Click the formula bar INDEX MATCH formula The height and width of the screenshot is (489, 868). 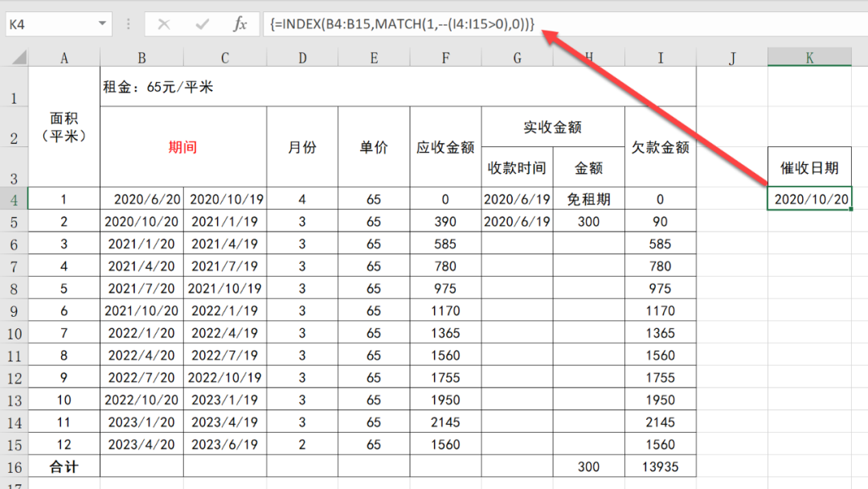coord(402,24)
